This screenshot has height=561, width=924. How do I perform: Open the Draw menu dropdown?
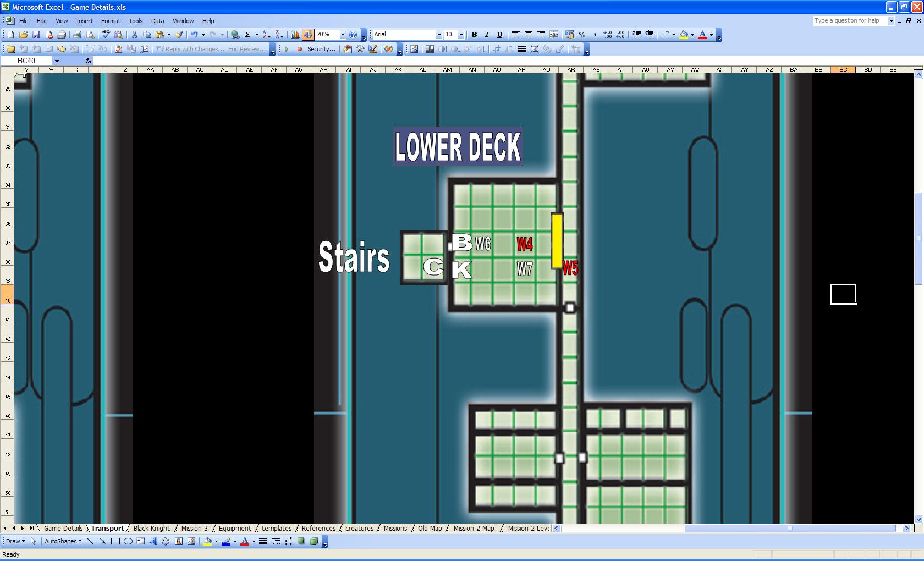(14, 541)
